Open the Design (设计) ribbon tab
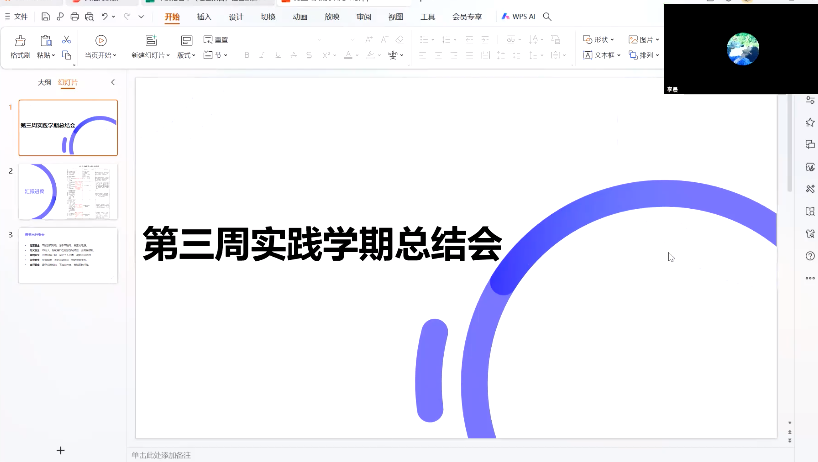Image resolution: width=818 pixels, height=462 pixels. click(236, 17)
